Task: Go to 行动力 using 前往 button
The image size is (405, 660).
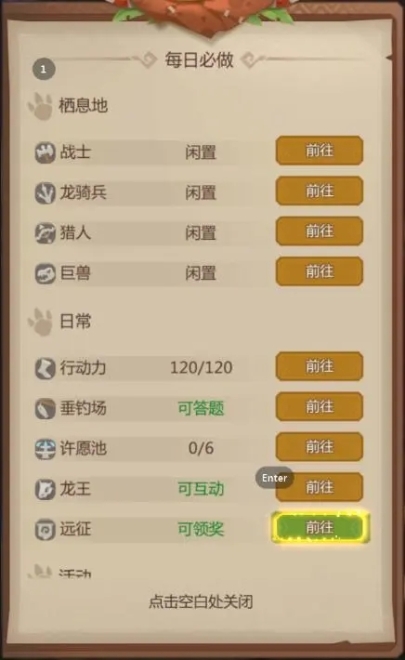Action: [x=319, y=366]
